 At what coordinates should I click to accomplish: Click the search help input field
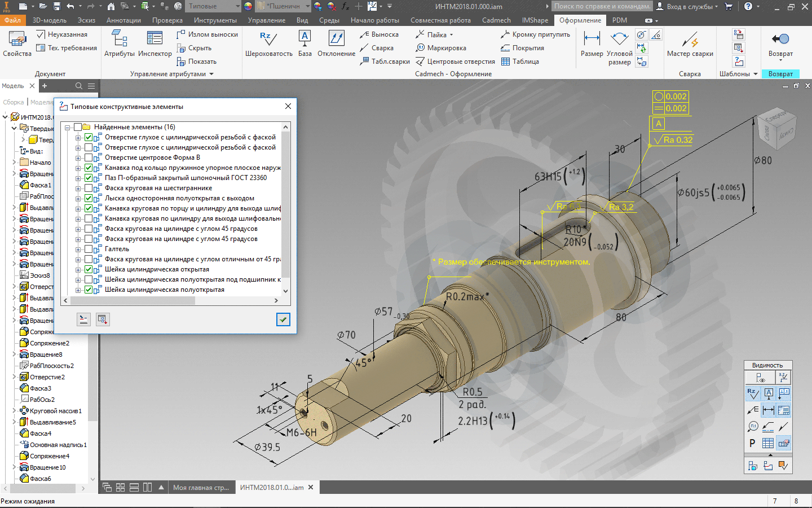click(x=601, y=6)
